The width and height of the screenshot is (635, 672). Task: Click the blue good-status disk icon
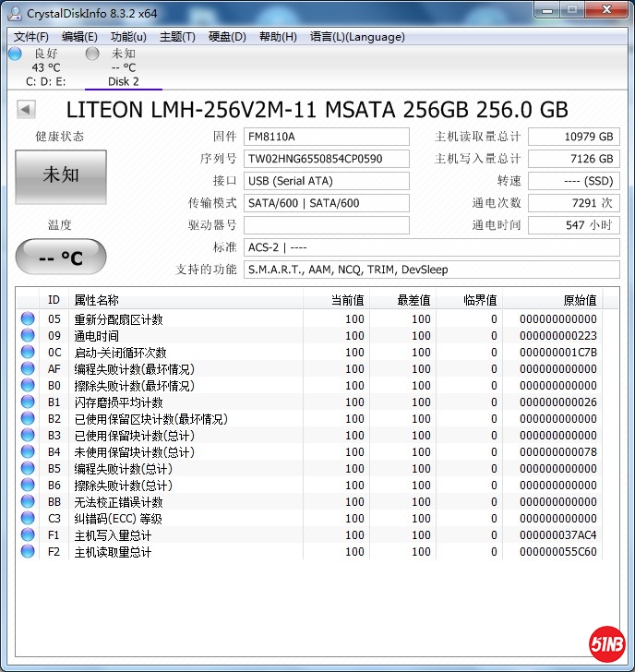click(x=15, y=54)
